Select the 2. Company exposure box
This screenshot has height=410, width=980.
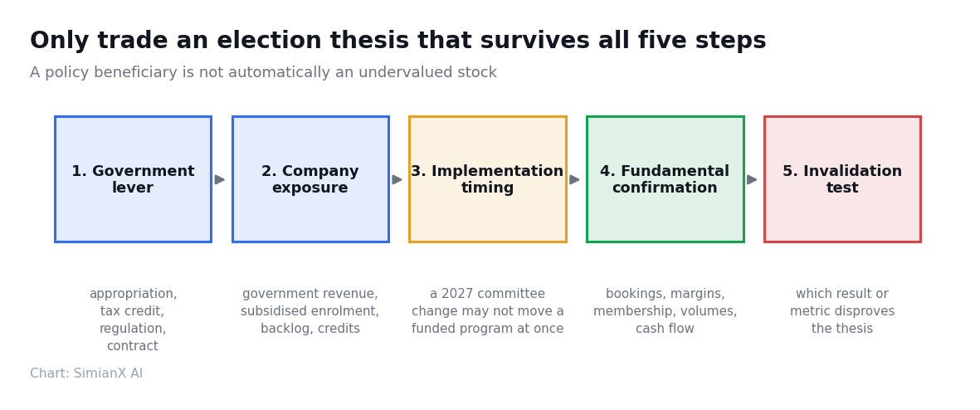point(310,179)
